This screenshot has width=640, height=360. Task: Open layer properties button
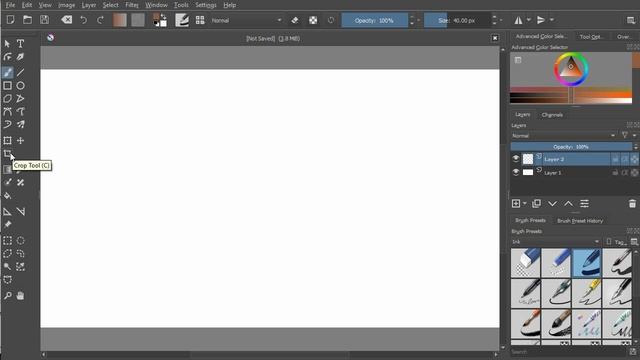click(x=584, y=203)
